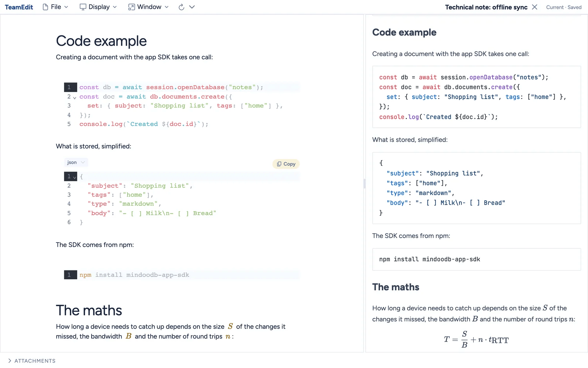Click the Copy button on JSON block
Screen dimensions: 588x368
click(x=286, y=164)
